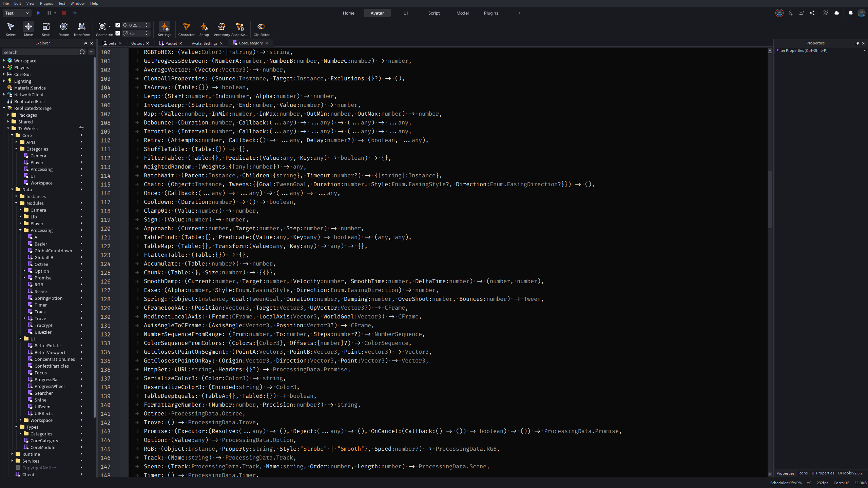Toggle fold arrow on line 143

137,431
